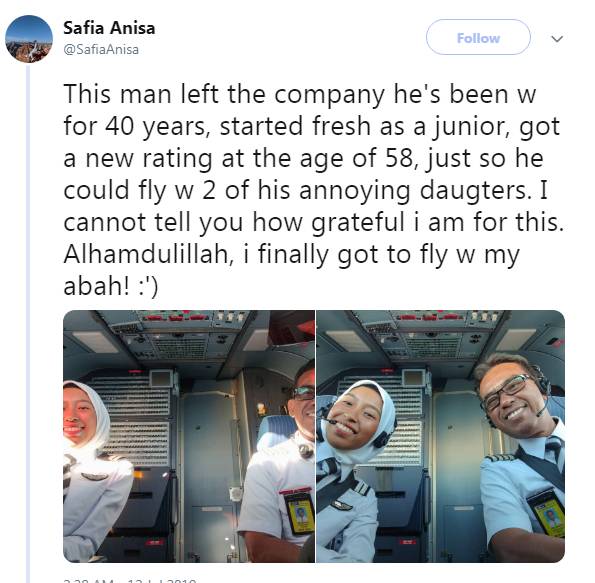Click the tweet text about flying with abah
Screen dimensions: 595x583
click(313, 190)
